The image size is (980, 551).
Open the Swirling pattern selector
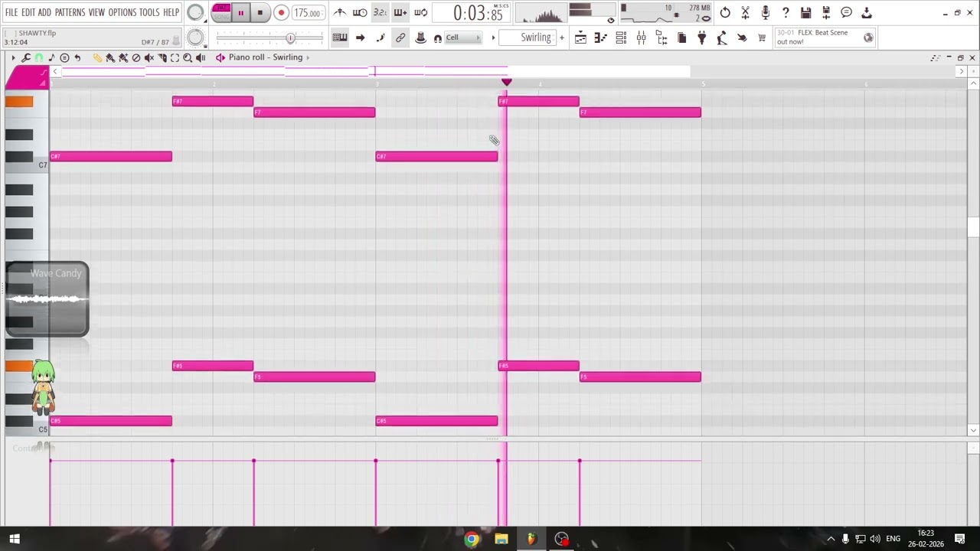click(528, 37)
